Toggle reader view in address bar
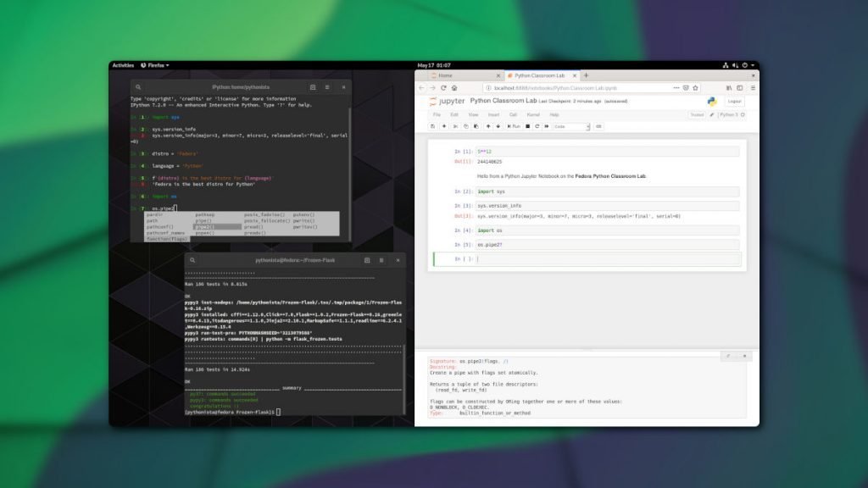 pos(687,87)
